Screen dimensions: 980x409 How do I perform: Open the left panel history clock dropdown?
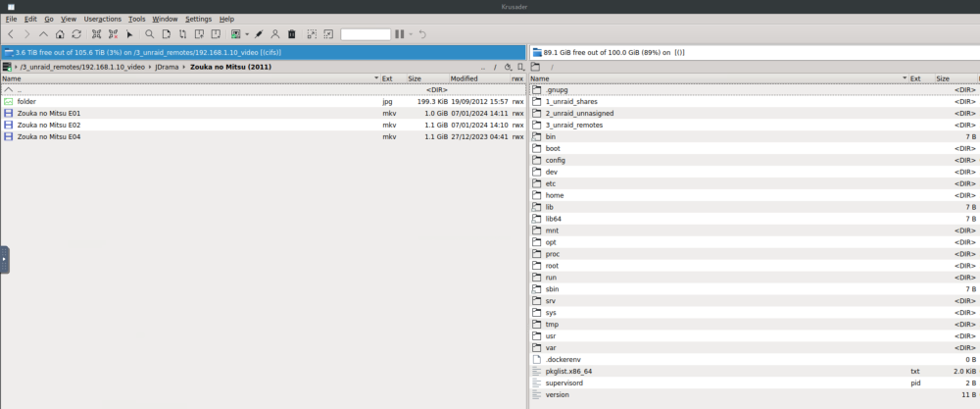(508, 67)
